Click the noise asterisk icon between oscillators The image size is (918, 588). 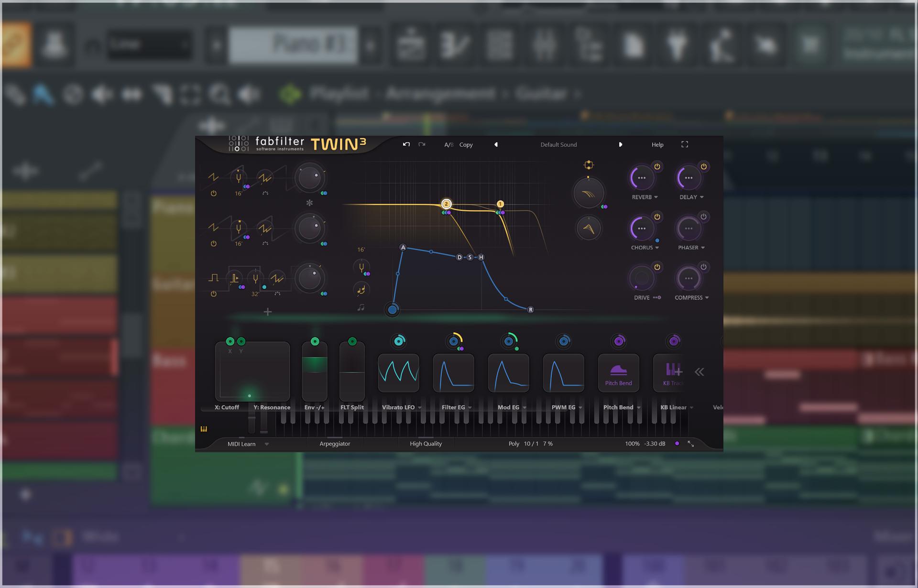point(309,203)
